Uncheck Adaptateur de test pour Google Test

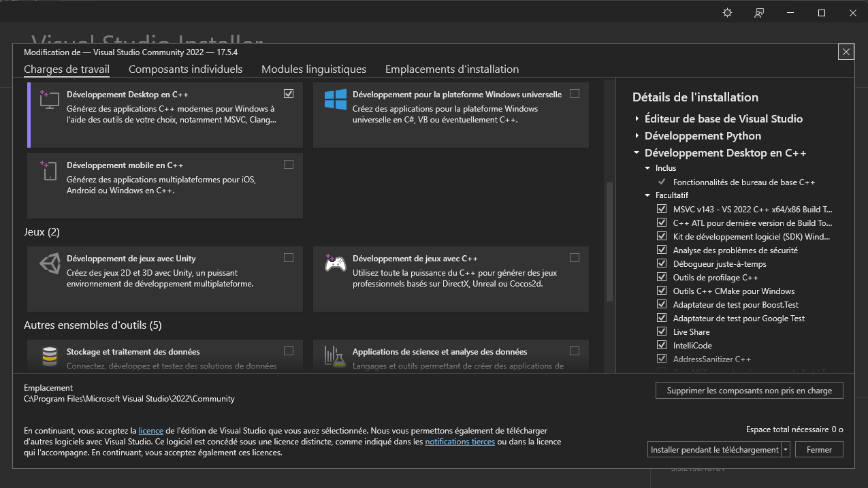[662, 318]
